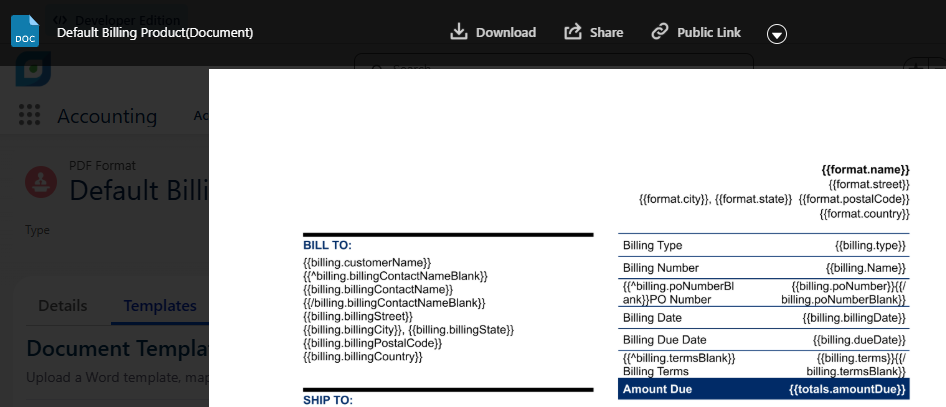This screenshot has width=946, height=407.
Task: Click the {{format.street}} placeholder
Action: pyautogui.click(x=869, y=184)
